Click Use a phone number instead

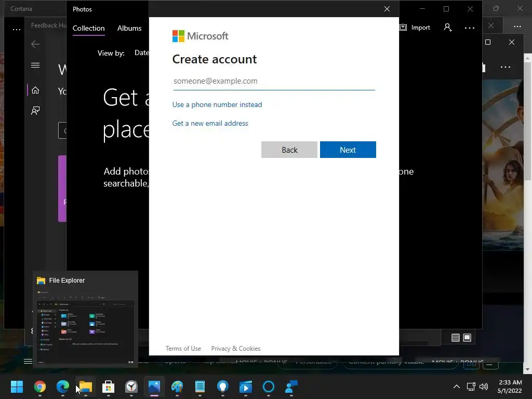click(217, 104)
